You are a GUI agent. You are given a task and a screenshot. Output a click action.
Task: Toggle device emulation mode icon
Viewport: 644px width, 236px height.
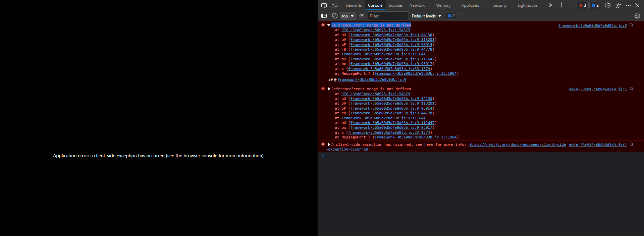335,5
